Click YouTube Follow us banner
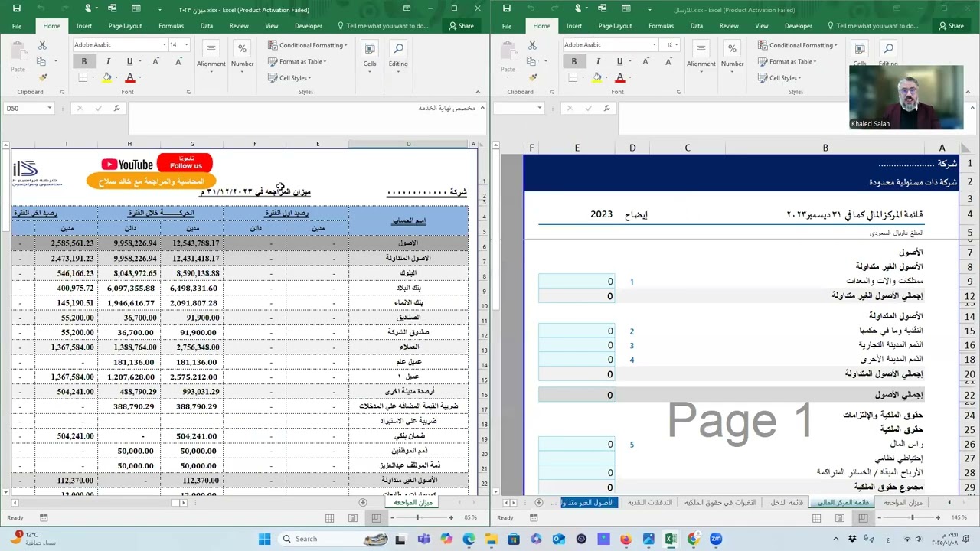 (x=156, y=164)
